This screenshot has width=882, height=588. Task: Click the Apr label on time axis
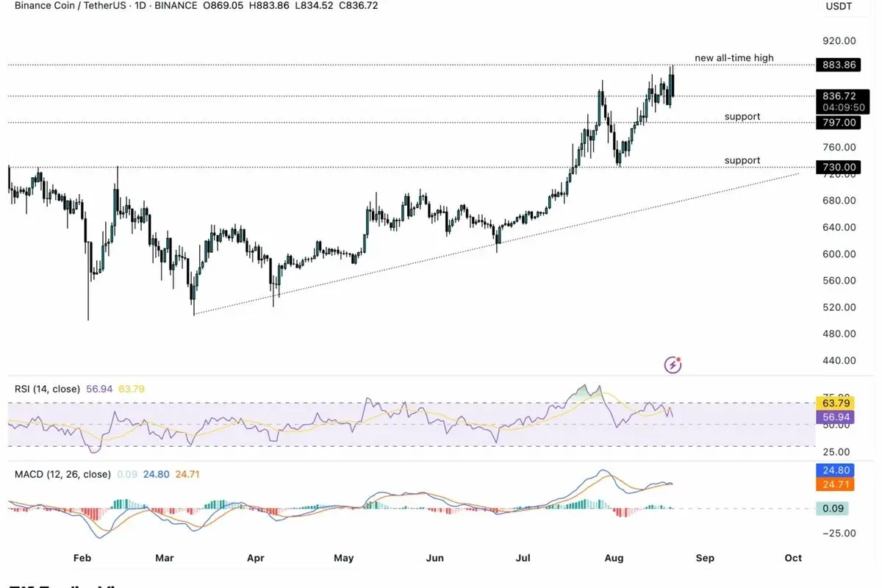(255, 559)
